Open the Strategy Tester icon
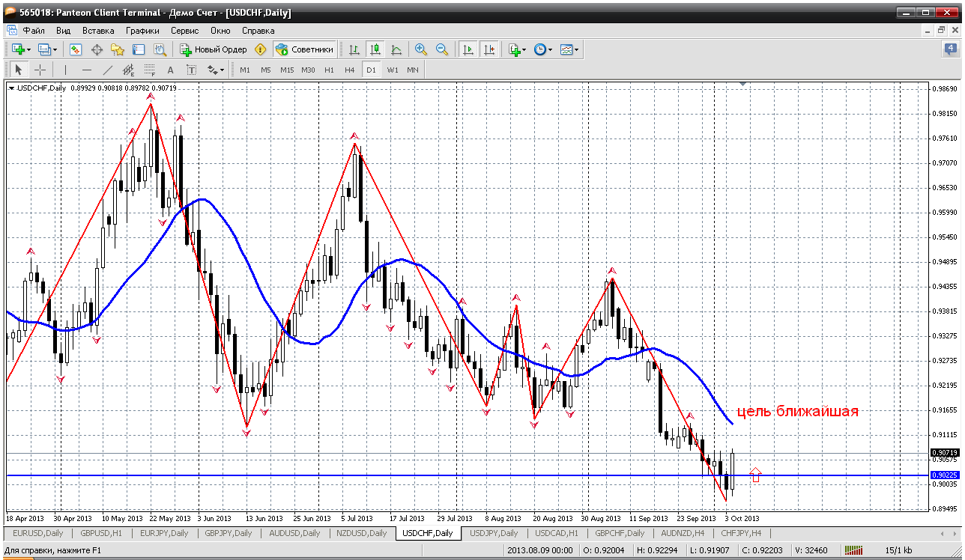 click(x=160, y=49)
